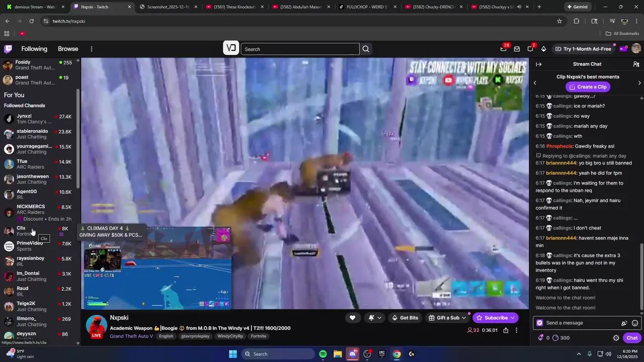This screenshot has height=362, width=644.
Task: Click the English language tag
Action: [x=166, y=336]
